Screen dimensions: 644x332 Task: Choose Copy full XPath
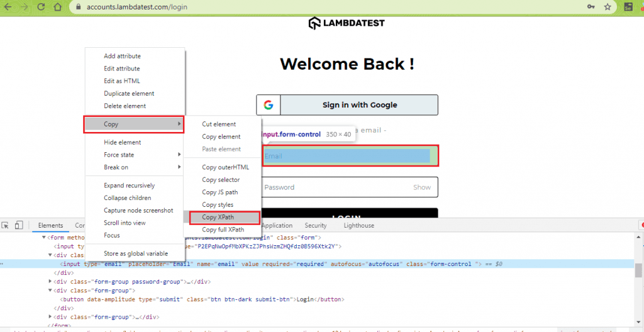[x=222, y=230]
